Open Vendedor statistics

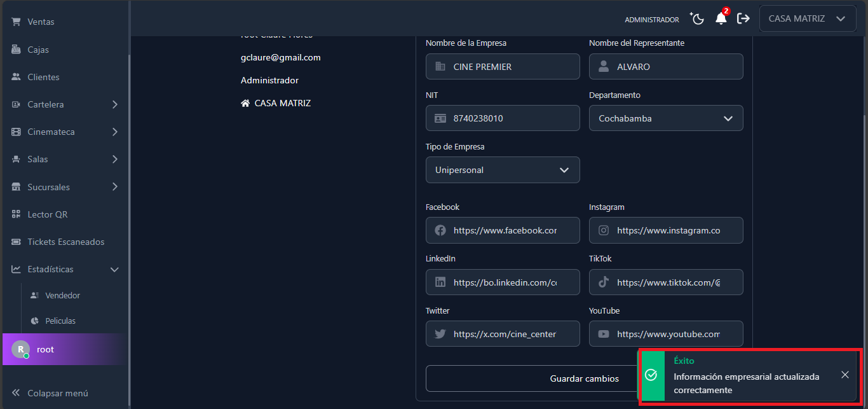pos(62,295)
